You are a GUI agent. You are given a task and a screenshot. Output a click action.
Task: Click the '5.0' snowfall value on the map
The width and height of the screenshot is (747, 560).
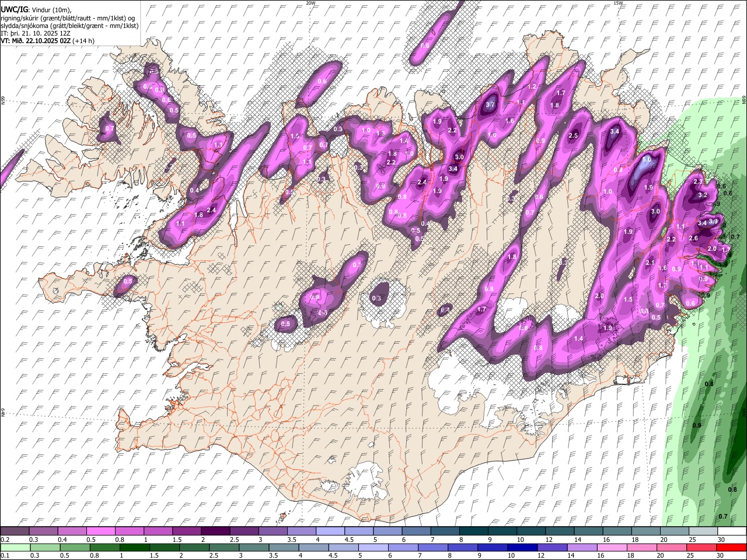coord(646,159)
